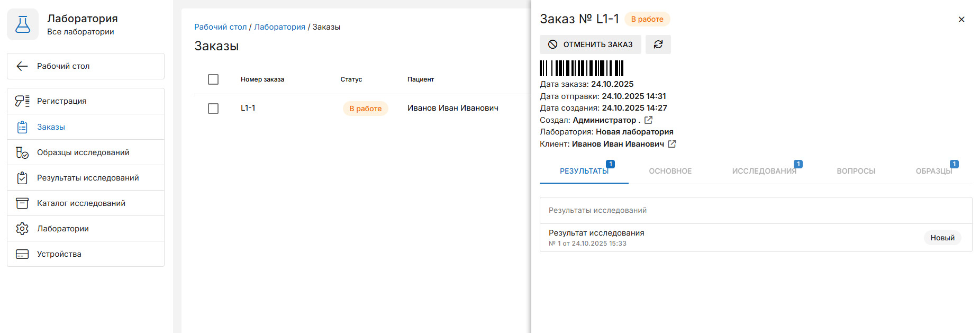Screen dimensions: 980x333
Task: Go to Образцы исследований section
Action: tap(83, 152)
